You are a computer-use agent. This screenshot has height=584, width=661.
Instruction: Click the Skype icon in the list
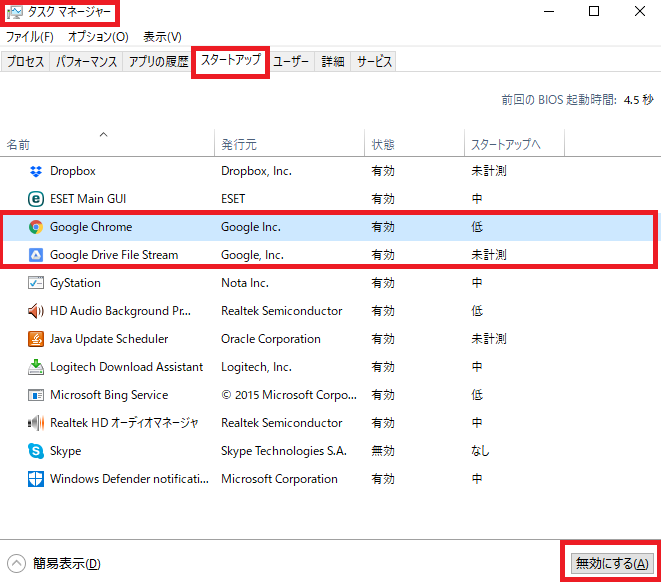[36, 451]
